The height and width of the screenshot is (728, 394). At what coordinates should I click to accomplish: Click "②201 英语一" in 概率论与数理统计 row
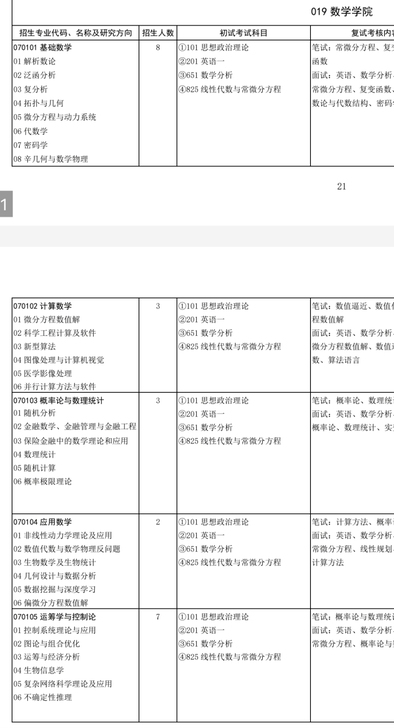pos(202,414)
